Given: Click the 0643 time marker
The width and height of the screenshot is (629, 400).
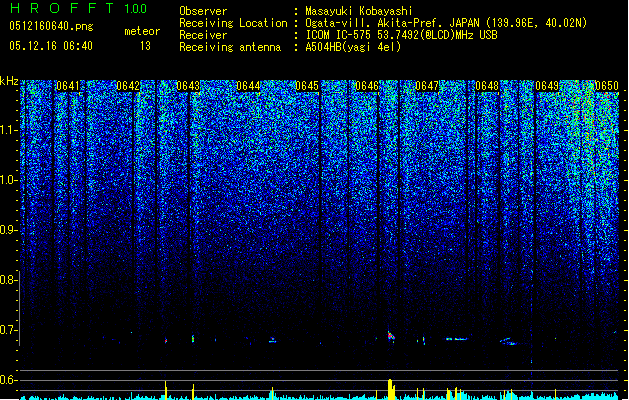Looking at the screenshot, I should pos(188,86).
